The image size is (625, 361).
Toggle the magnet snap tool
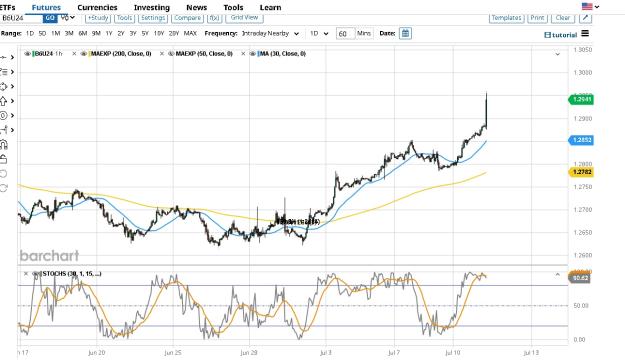(4, 144)
